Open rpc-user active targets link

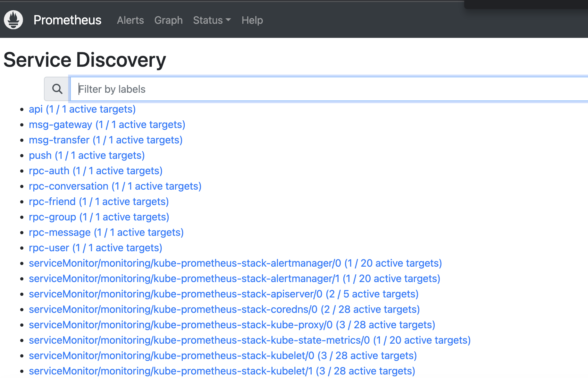point(96,248)
